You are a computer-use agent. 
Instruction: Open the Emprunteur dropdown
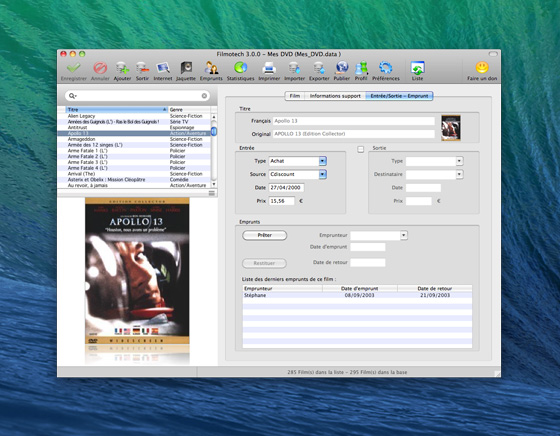[404, 235]
